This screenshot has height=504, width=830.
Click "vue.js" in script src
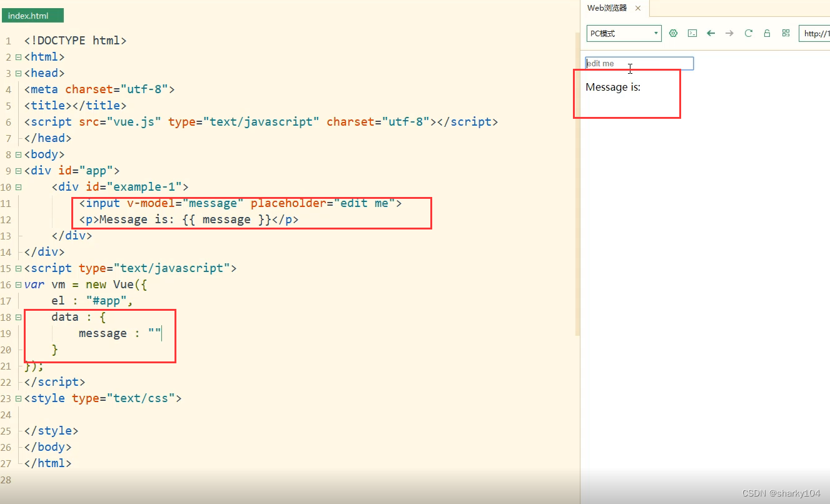(x=134, y=122)
